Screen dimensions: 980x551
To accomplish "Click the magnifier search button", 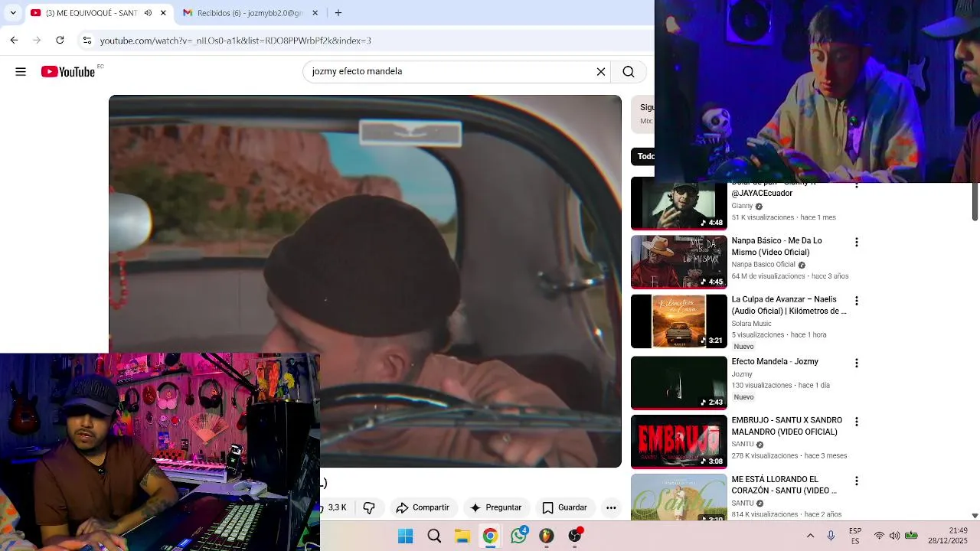I will pyautogui.click(x=629, y=72).
